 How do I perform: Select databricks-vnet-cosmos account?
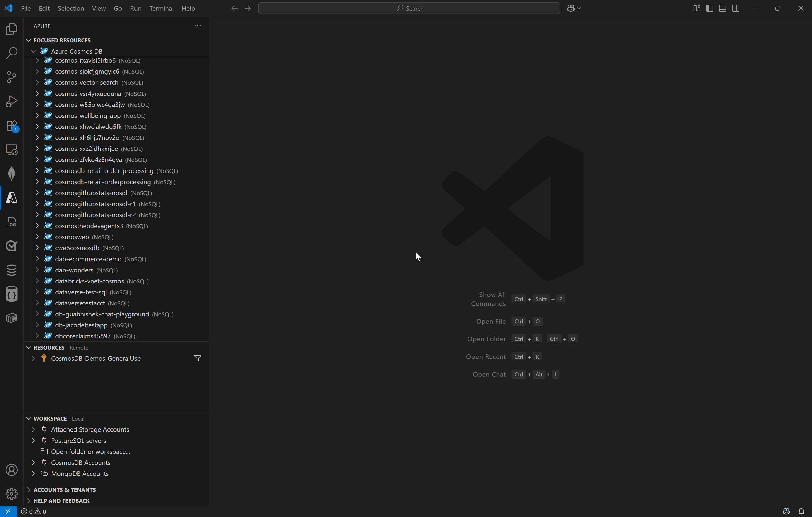(116, 281)
